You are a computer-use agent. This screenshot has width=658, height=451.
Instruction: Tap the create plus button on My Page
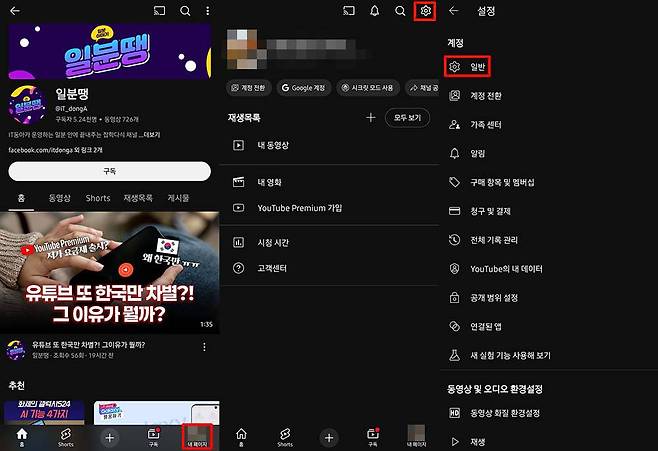tap(329, 438)
